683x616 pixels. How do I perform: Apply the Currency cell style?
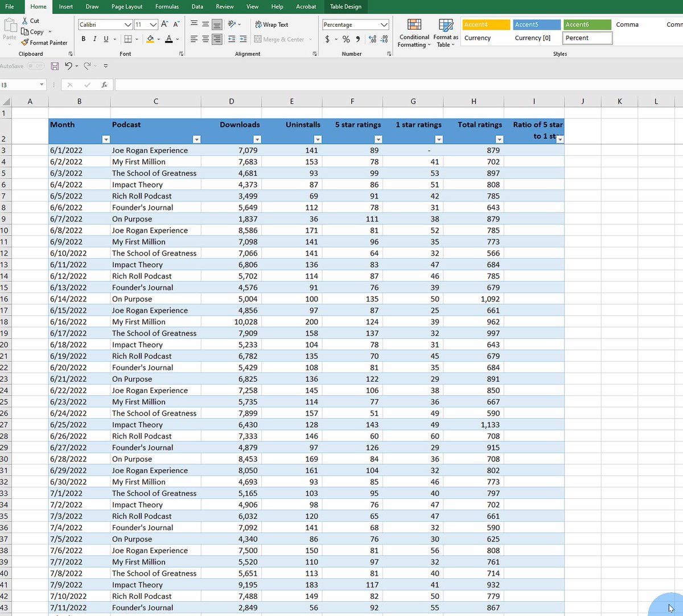(485, 38)
